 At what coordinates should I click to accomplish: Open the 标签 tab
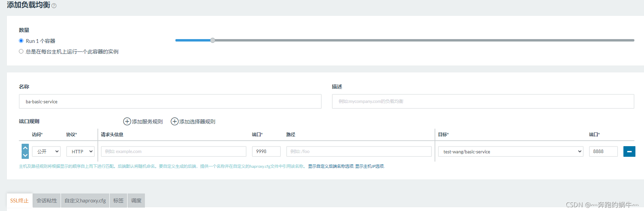118,200
